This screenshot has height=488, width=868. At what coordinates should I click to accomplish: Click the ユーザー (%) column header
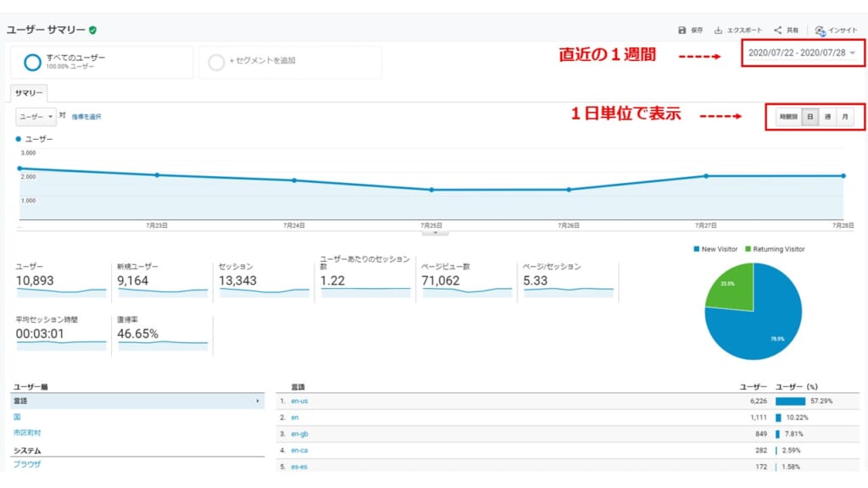click(797, 386)
